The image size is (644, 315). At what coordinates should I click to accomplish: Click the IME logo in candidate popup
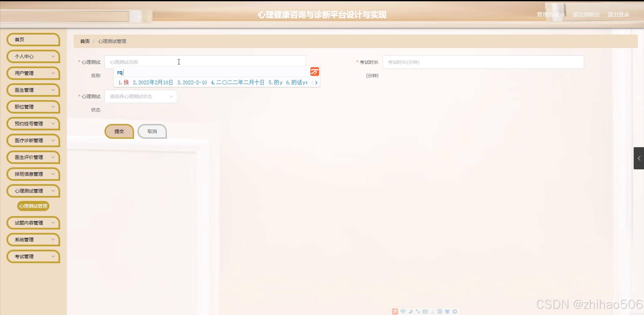pyautogui.click(x=315, y=72)
